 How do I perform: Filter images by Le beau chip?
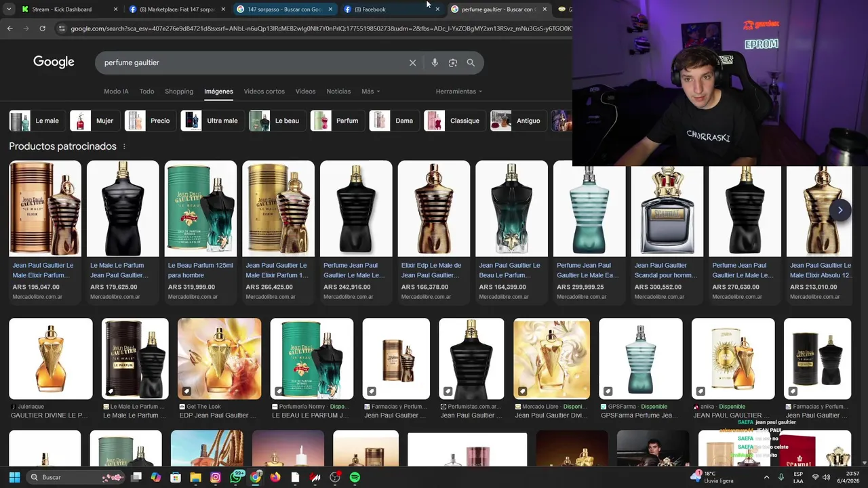tap(277, 121)
